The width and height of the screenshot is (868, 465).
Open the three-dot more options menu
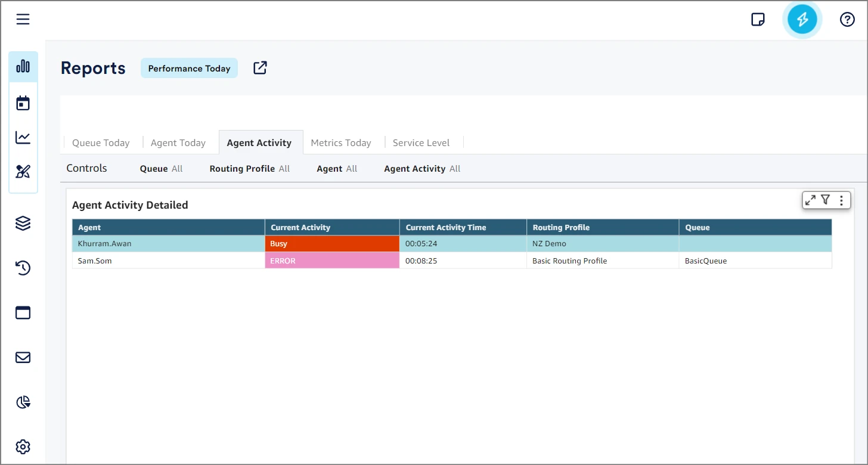(x=841, y=200)
